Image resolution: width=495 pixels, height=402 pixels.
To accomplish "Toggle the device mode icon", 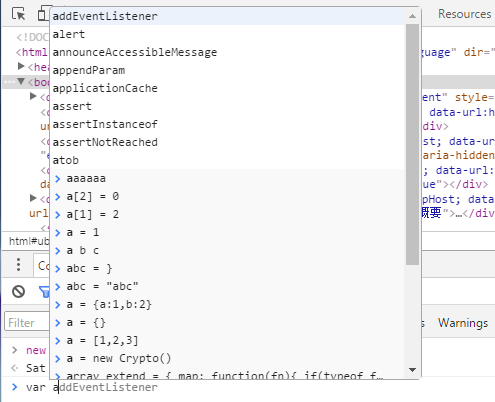I will tap(43, 14).
